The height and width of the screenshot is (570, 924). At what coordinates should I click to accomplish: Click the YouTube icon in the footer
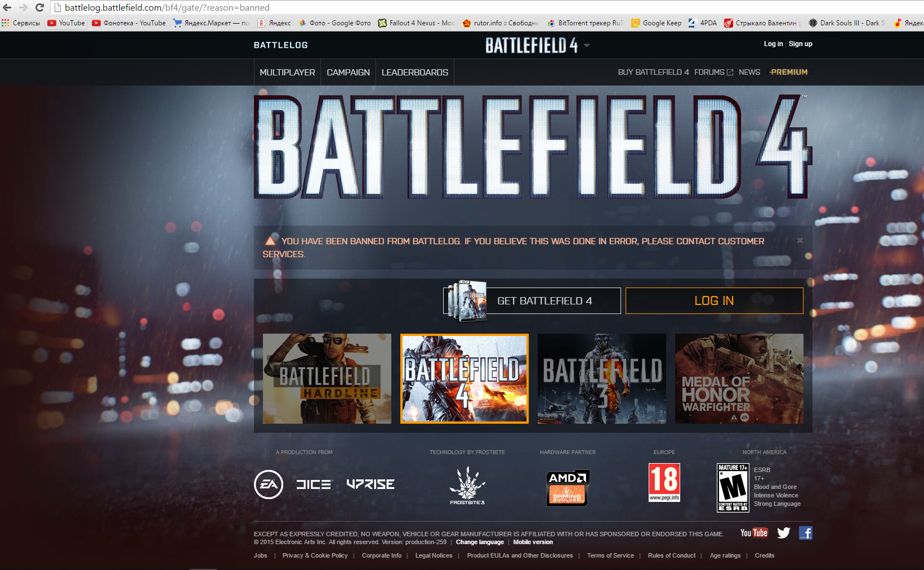(x=753, y=533)
